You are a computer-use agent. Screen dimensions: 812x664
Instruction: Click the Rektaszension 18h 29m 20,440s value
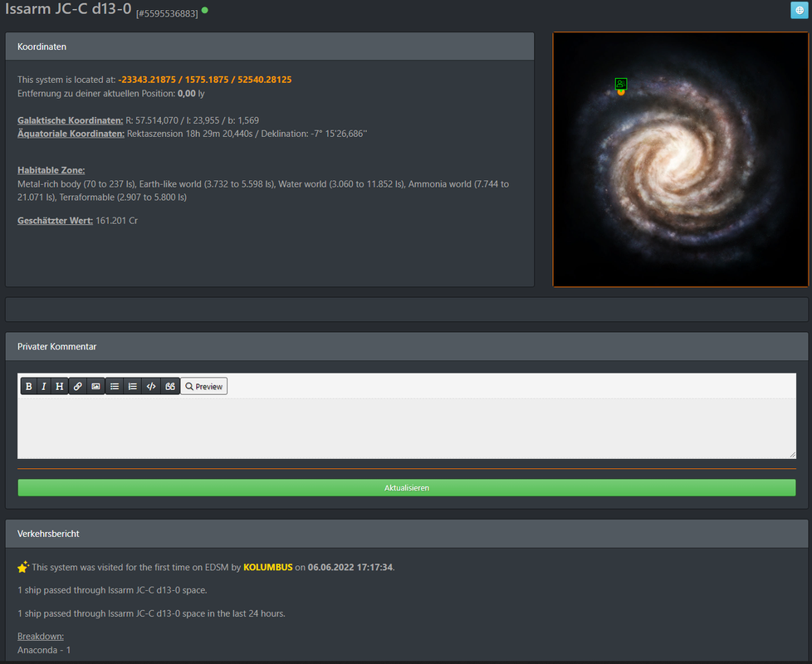pyautogui.click(x=190, y=134)
